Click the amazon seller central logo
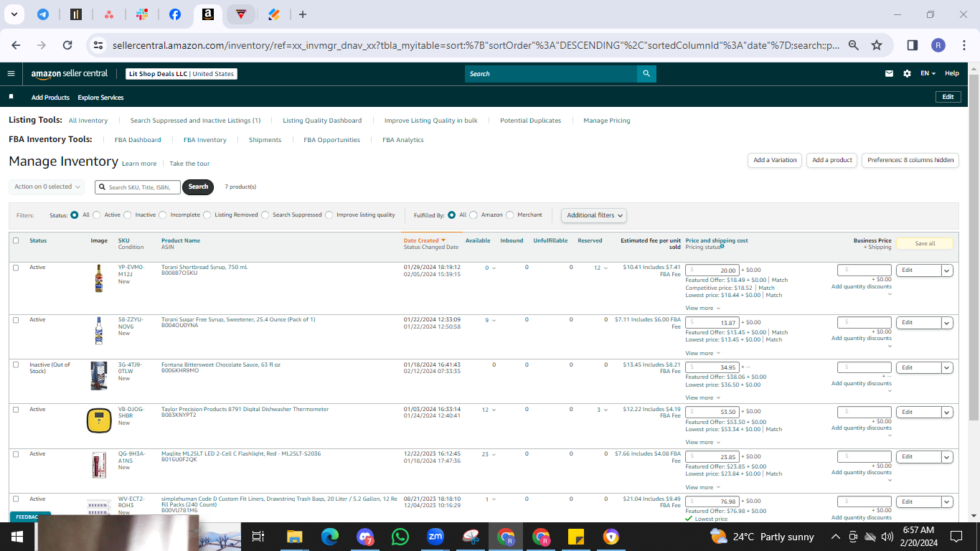980x551 pixels. [x=70, y=73]
